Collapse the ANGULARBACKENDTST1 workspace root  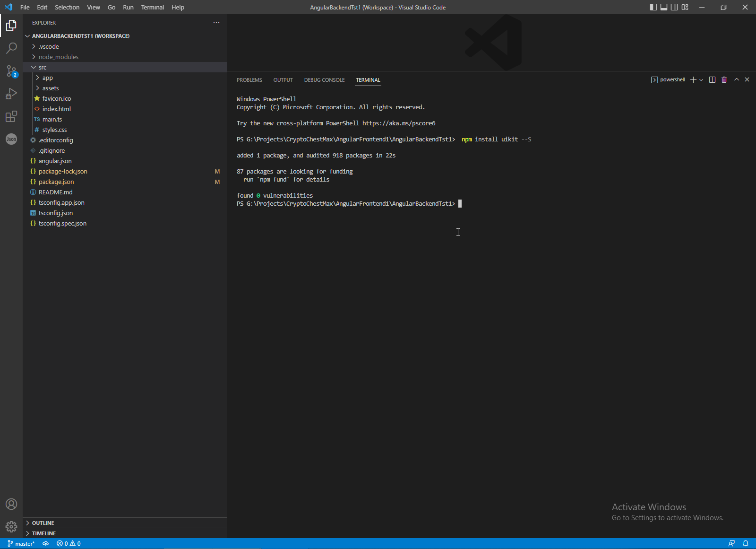click(125, 36)
